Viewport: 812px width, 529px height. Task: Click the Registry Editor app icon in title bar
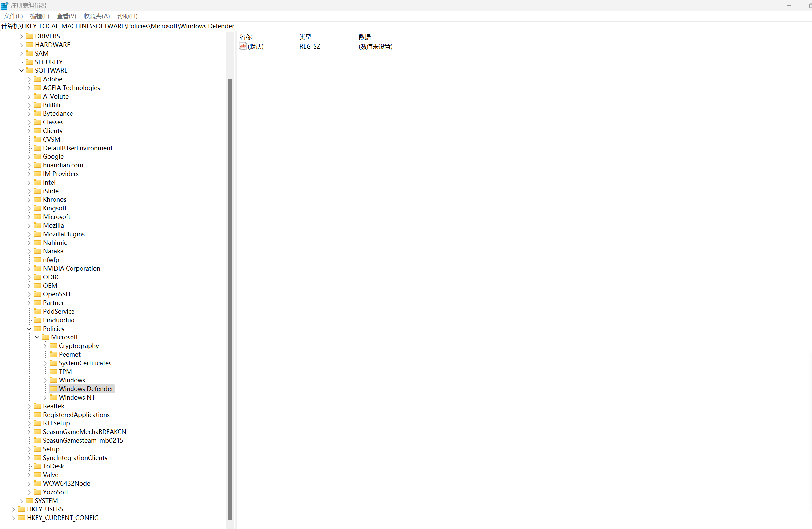coord(4,5)
